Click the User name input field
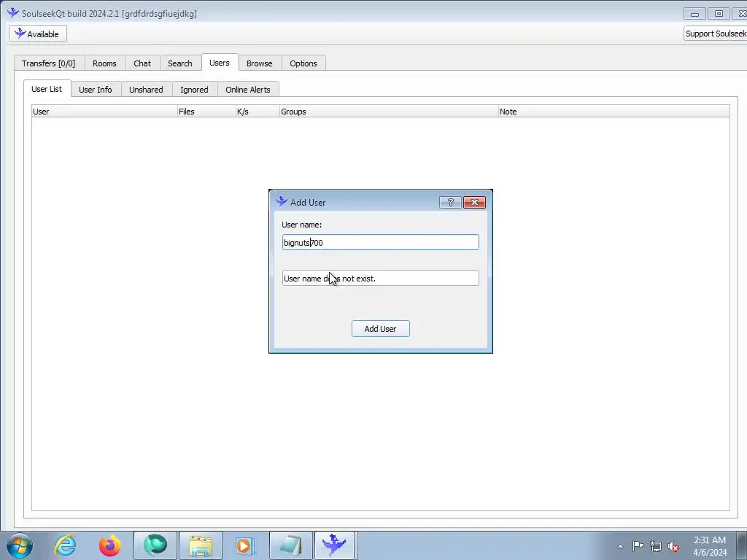This screenshot has height=560, width=747. [380, 242]
